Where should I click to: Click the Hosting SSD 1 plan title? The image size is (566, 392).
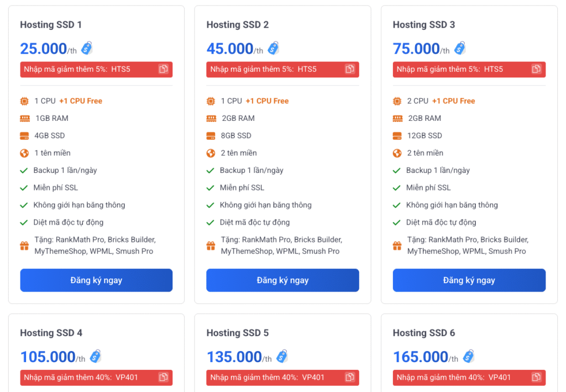point(51,25)
